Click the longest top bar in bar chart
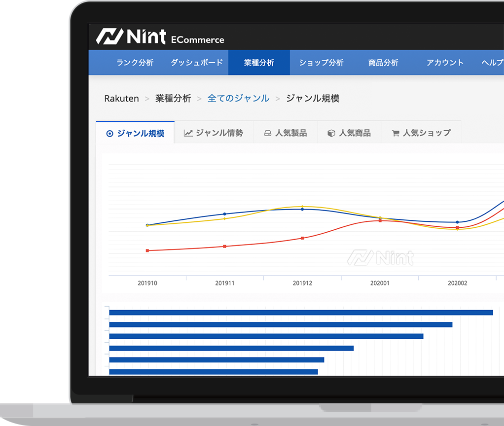 [x=301, y=313]
